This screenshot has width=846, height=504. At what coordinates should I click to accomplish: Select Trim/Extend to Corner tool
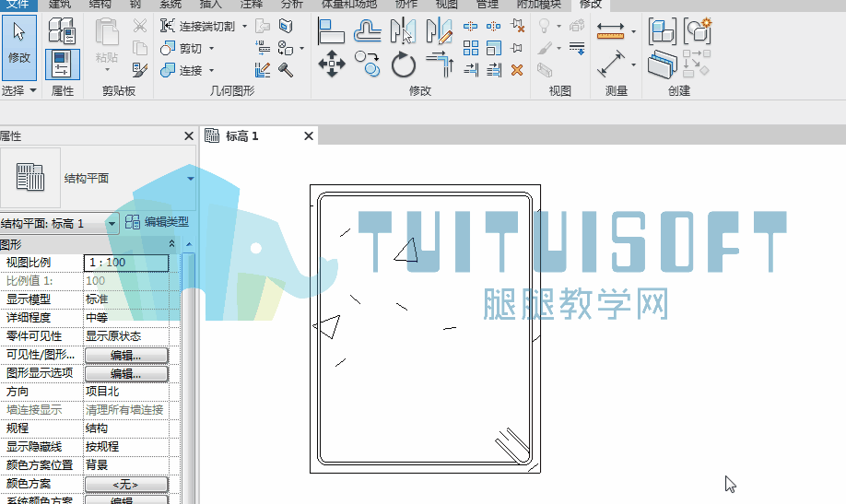pyautogui.click(x=440, y=64)
